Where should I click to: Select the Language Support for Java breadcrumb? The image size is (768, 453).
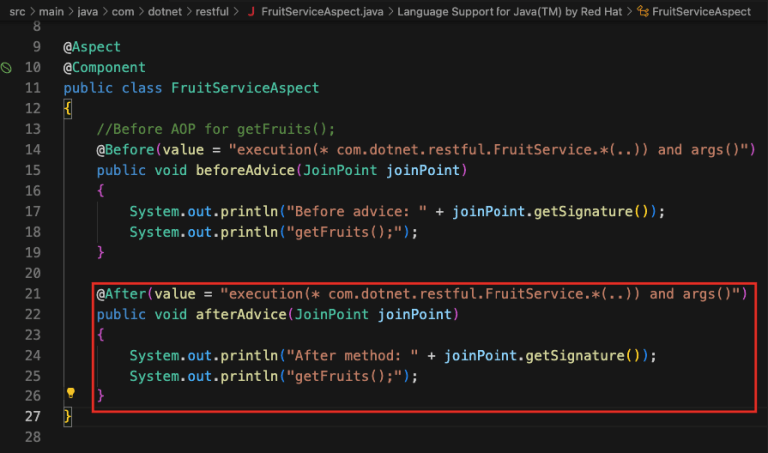click(509, 11)
